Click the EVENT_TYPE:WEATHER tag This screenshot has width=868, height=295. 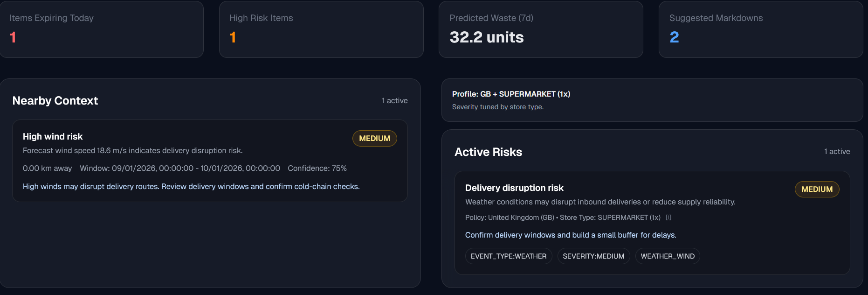(x=508, y=256)
